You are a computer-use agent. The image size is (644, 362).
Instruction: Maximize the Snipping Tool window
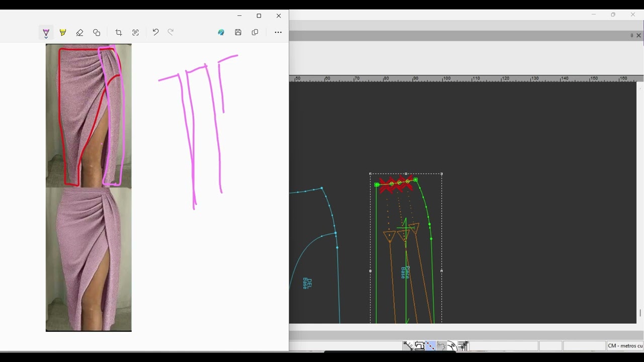click(259, 16)
